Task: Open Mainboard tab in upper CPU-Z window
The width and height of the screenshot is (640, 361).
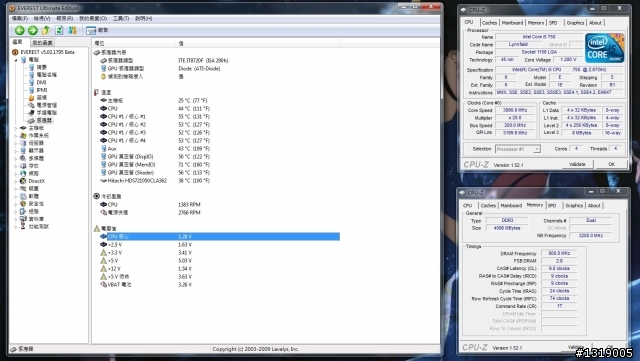Action: (512, 23)
